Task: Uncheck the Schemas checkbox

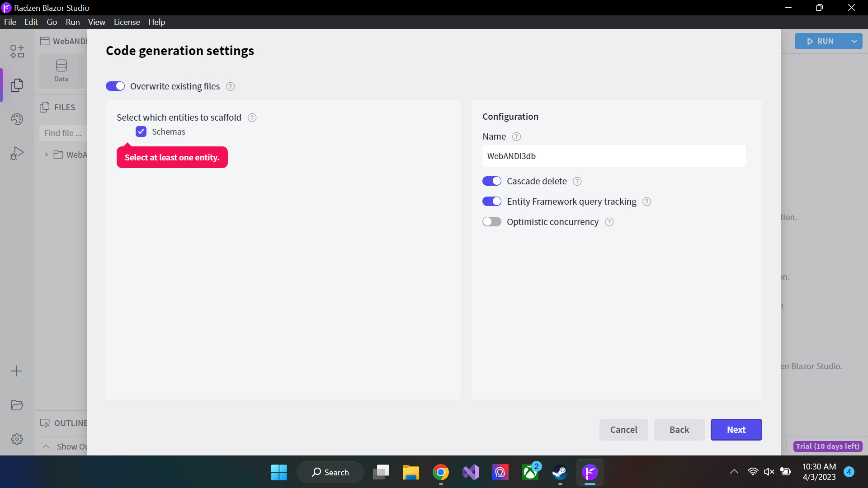Action: pos(141,131)
